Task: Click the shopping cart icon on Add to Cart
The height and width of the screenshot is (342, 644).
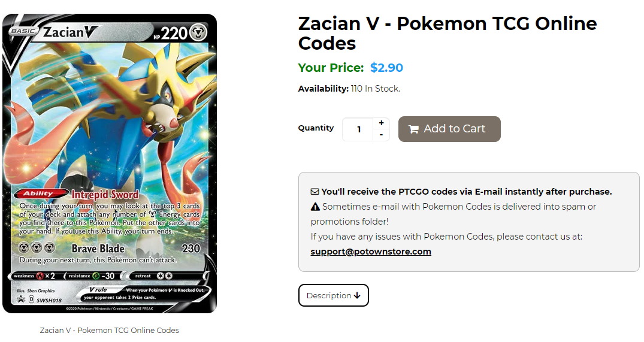Action: [413, 129]
